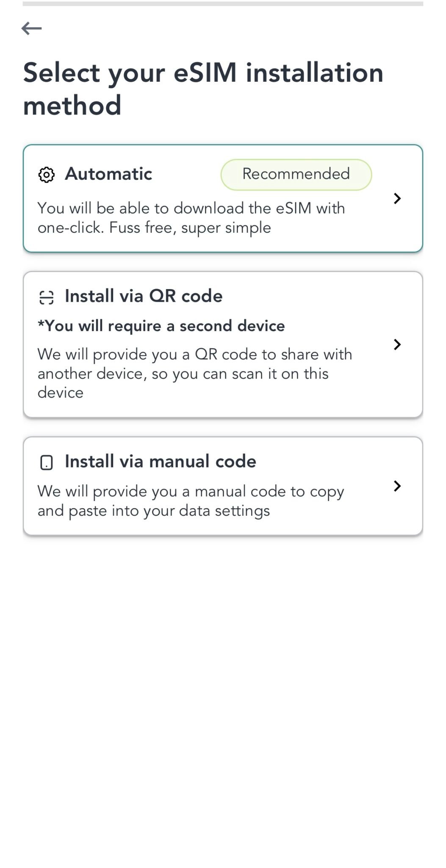The height and width of the screenshot is (868, 446).
Task: Select the Automatic installation title
Action: (108, 174)
